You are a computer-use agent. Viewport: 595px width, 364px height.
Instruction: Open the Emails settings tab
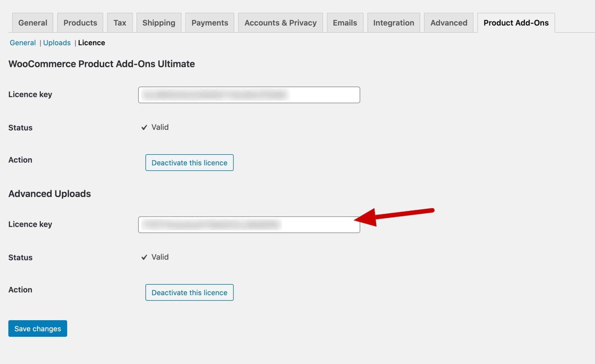click(345, 22)
